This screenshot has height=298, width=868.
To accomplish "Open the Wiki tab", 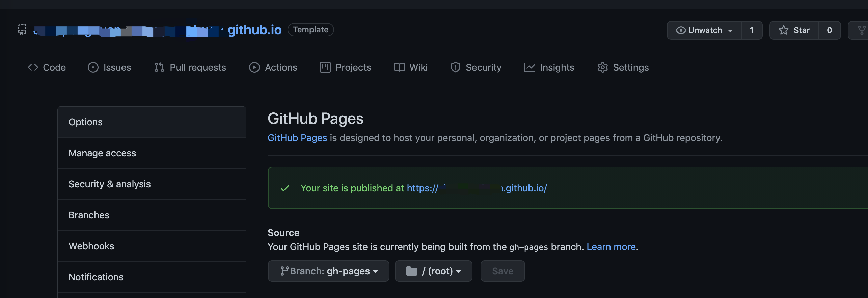I will tap(411, 67).
